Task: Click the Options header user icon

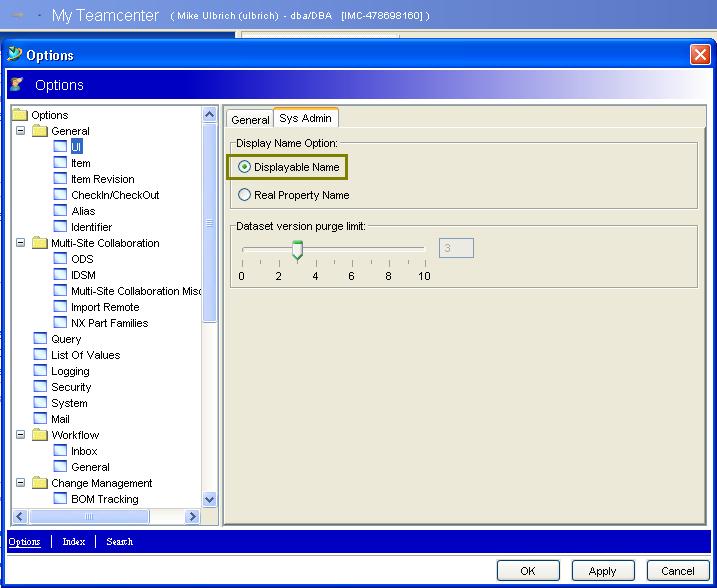Action: pyautogui.click(x=16, y=84)
